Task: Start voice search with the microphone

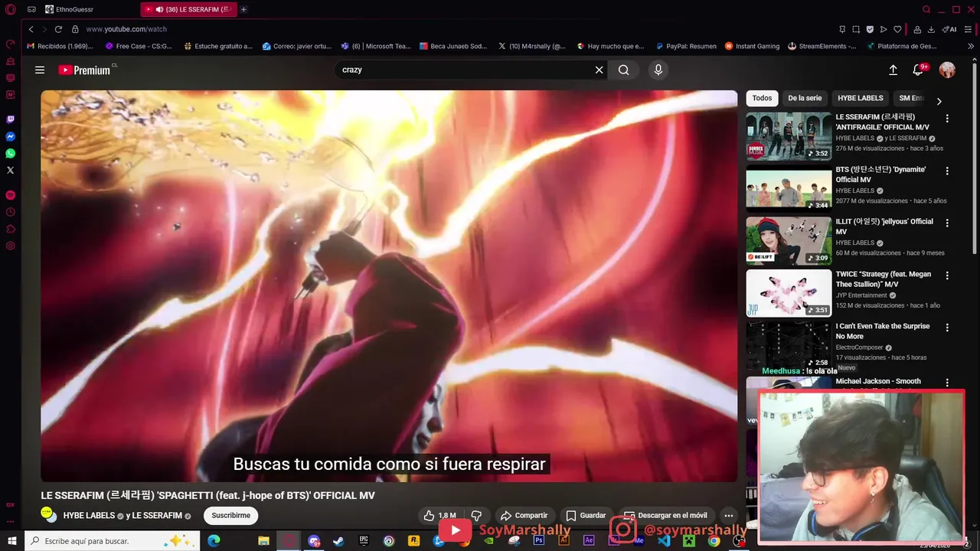Action: pyautogui.click(x=658, y=70)
